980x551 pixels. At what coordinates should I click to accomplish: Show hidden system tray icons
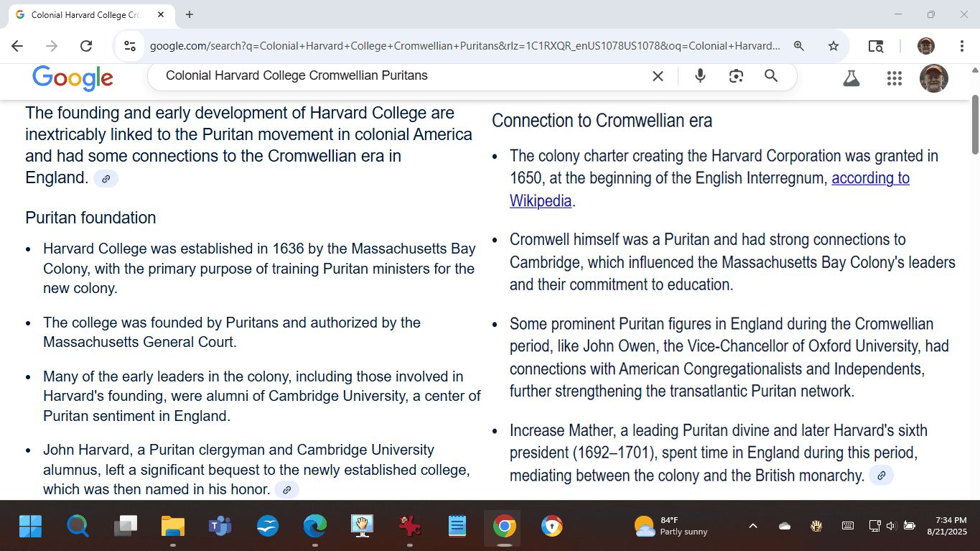coord(752,526)
